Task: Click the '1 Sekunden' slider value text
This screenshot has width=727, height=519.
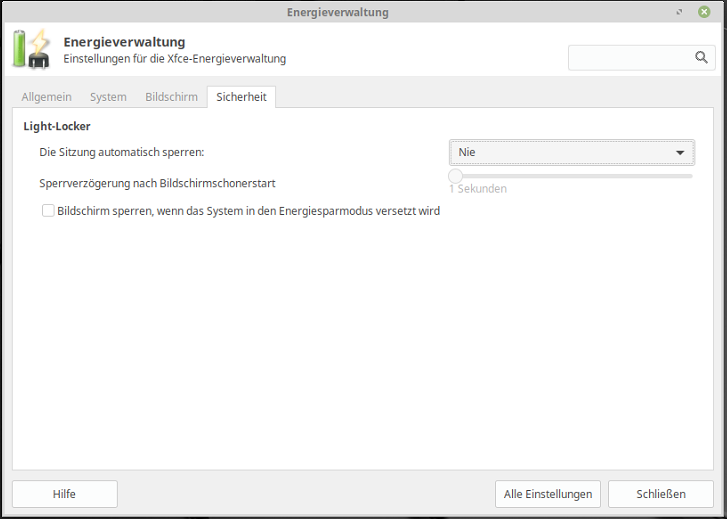Action: 477,189
